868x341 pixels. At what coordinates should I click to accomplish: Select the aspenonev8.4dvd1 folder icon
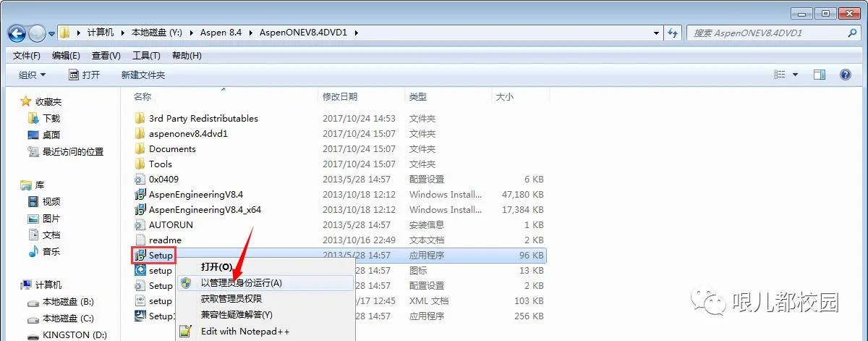pos(140,133)
